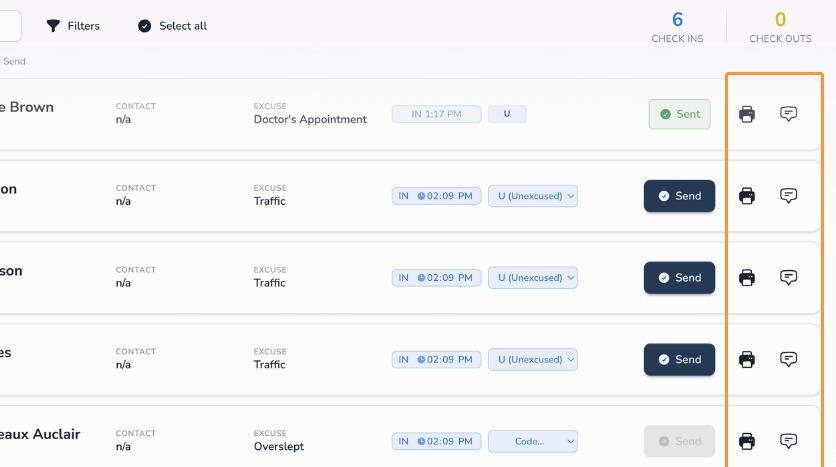Expand the Code... dropdown for Auclair
836x467 pixels.
tap(533, 441)
